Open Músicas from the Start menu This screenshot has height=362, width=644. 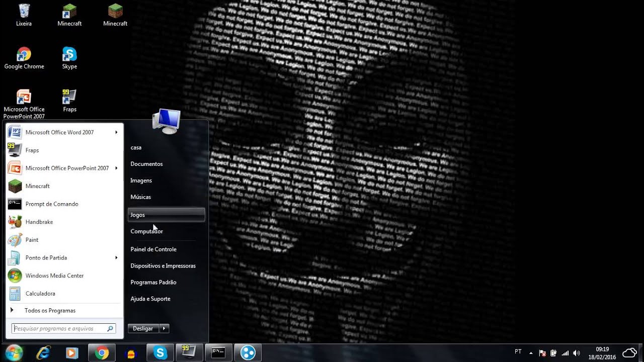click(140, 197)
